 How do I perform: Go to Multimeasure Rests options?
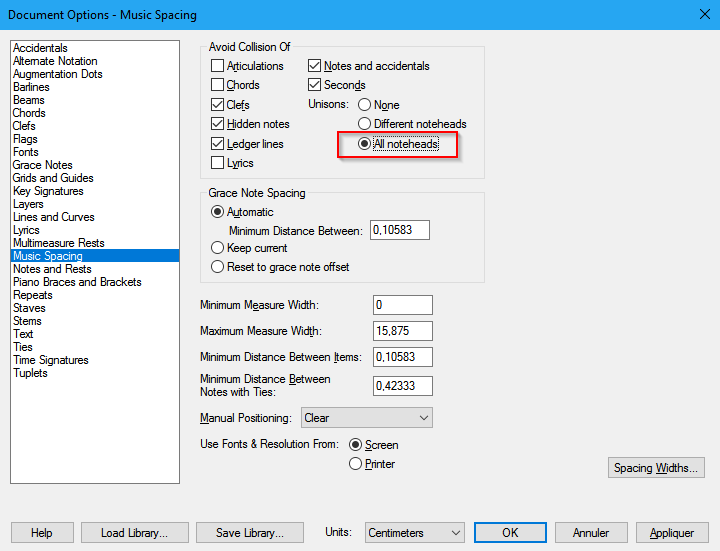[x=58, y=243]
